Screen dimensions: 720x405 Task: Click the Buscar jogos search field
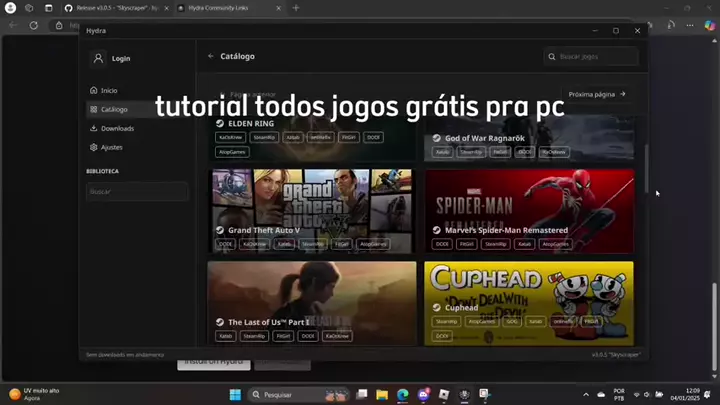596,57
